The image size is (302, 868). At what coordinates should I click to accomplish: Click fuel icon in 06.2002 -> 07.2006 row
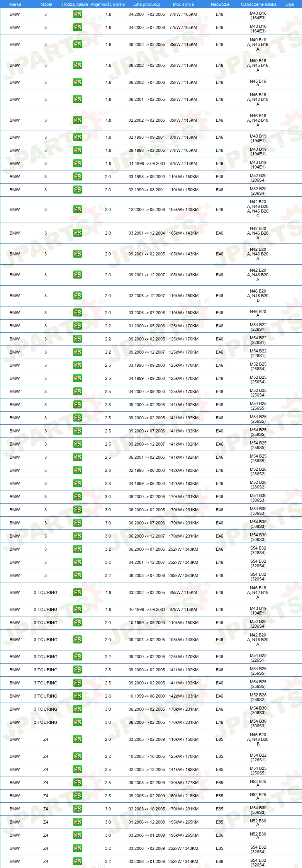[x=77, y=82]
